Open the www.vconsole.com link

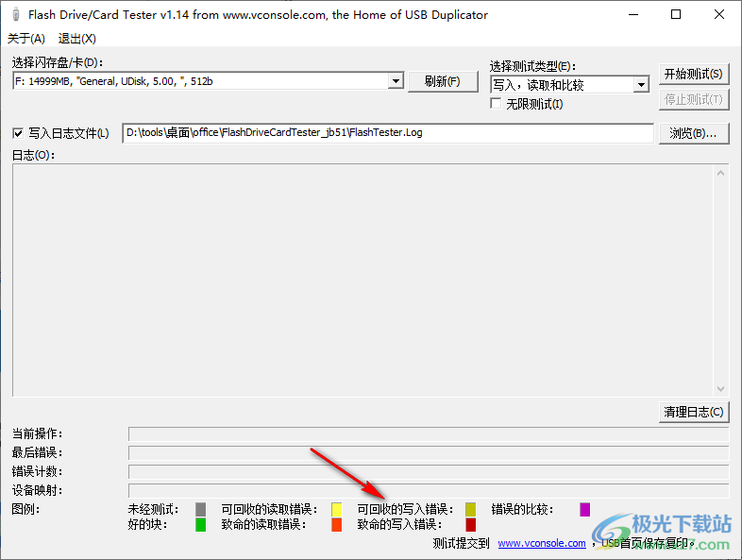coord(542,543)
